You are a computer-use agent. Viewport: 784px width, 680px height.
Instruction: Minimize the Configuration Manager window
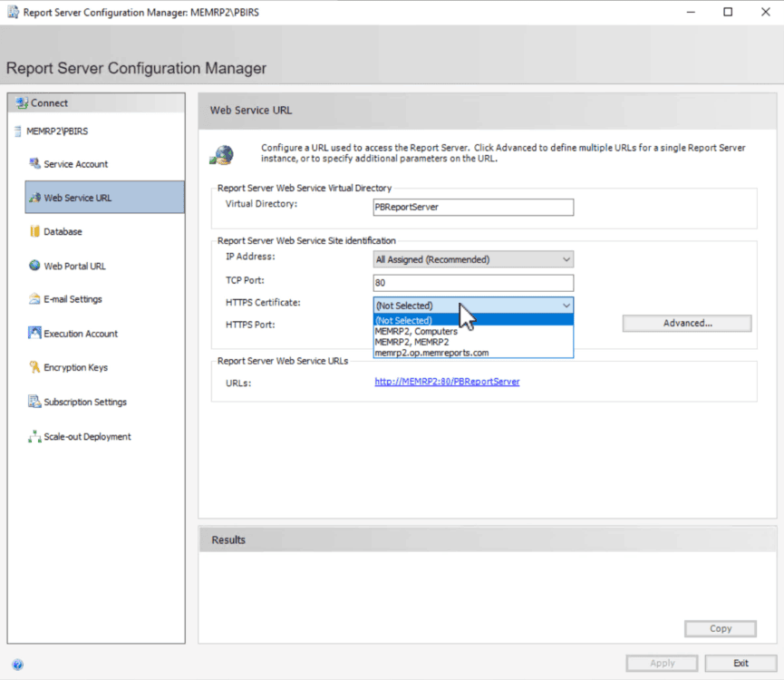(x=691, y=12)
